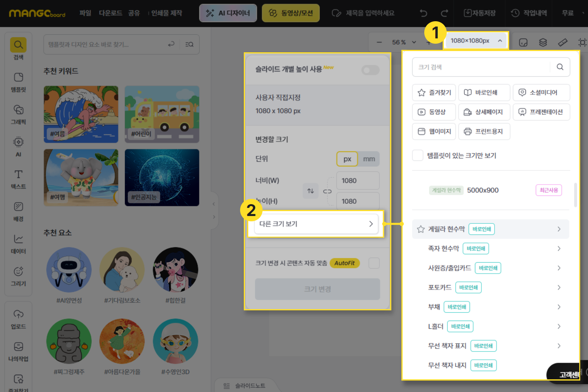Open the 그래픽 graphics sidebar tab

[x=18, y=114]
